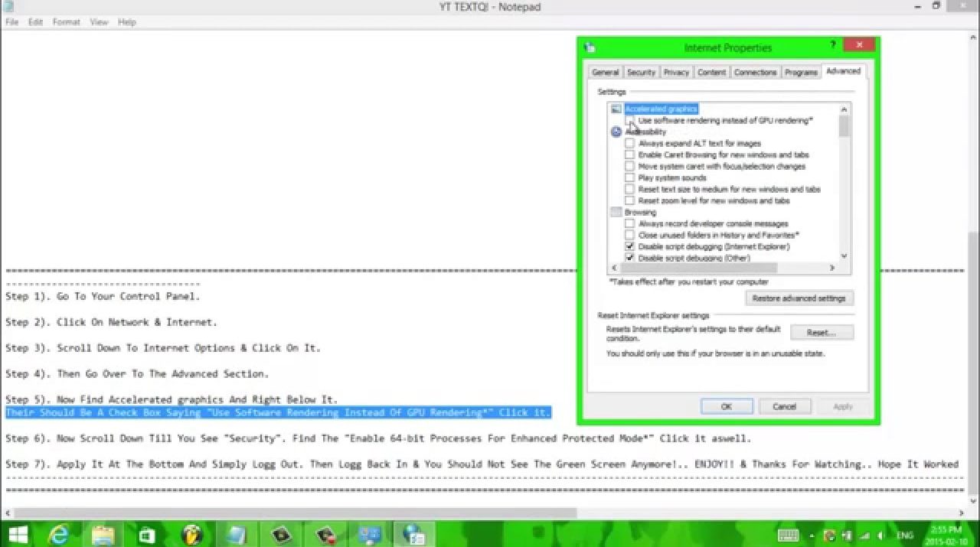Click the Accelerated graphics category icon
Viewport: 980px width, 547px height.
pos(616,109)
